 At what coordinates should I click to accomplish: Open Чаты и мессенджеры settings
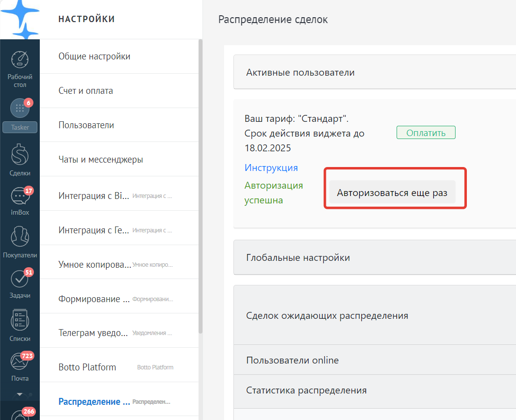pyautogui.click(x=119, y=159)
